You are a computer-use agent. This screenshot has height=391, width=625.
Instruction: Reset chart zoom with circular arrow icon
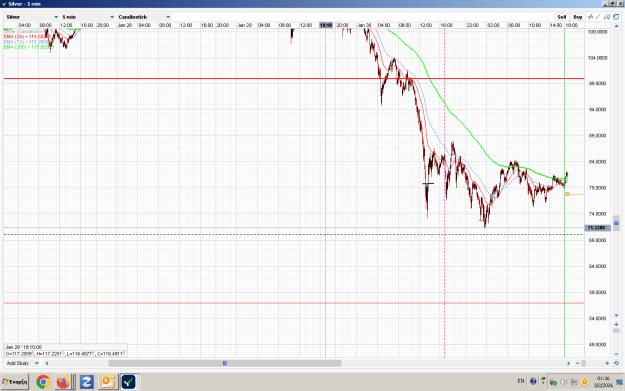click(616, 363)
